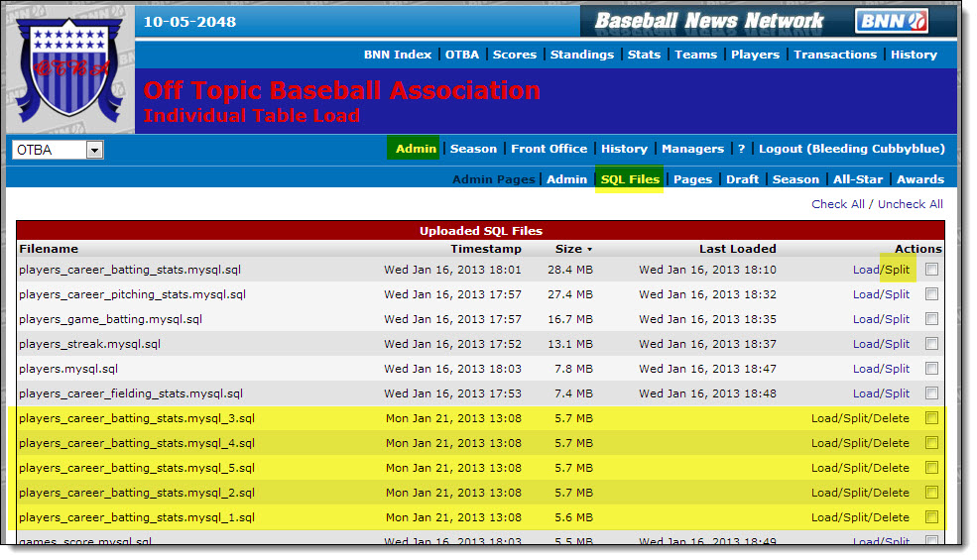Click the Uncheck All link
This screenshot has width=977, height=560.
point(910,204)
